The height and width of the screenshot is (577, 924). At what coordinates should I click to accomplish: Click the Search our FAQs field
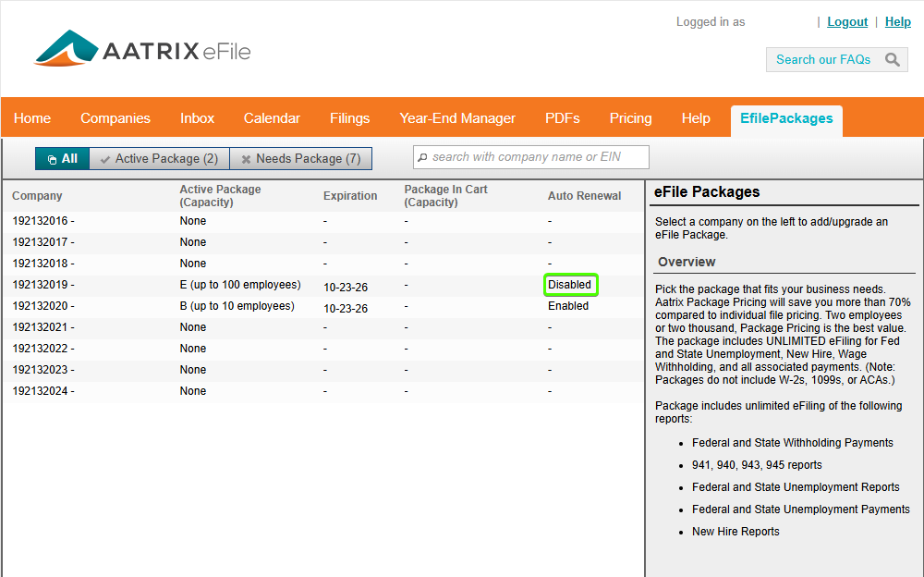coord(823,60)
